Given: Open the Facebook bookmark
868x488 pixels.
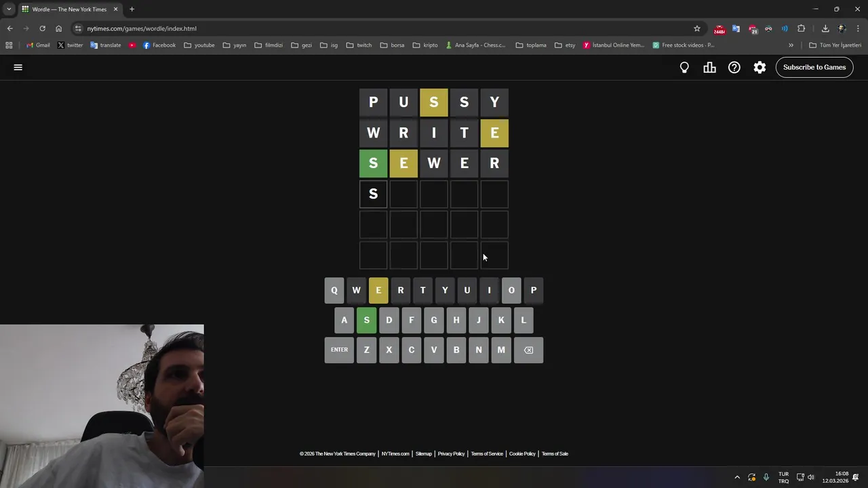Looking at the screenshot, I should 159,45.
